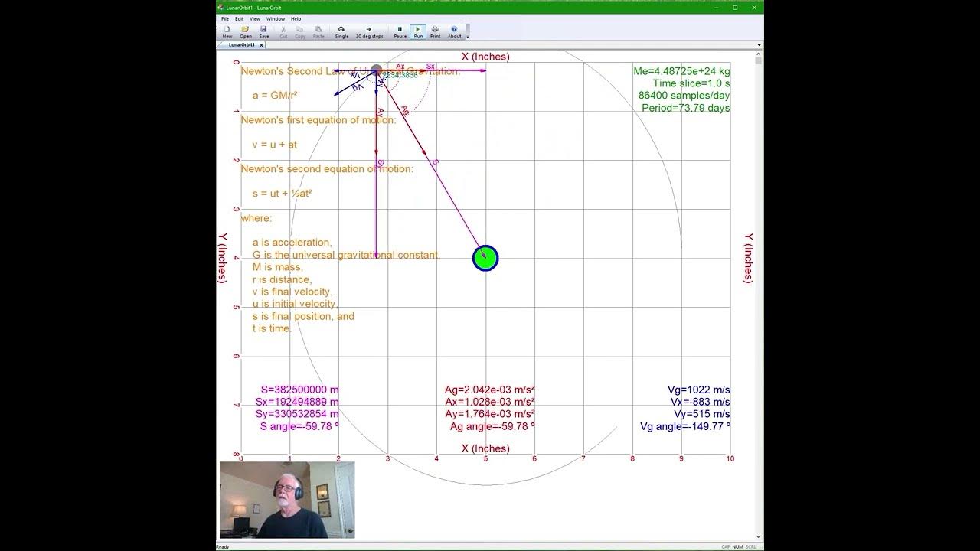Click the 'a = GM/r²' formula text

pyautogui.click(x=275, y=96)
